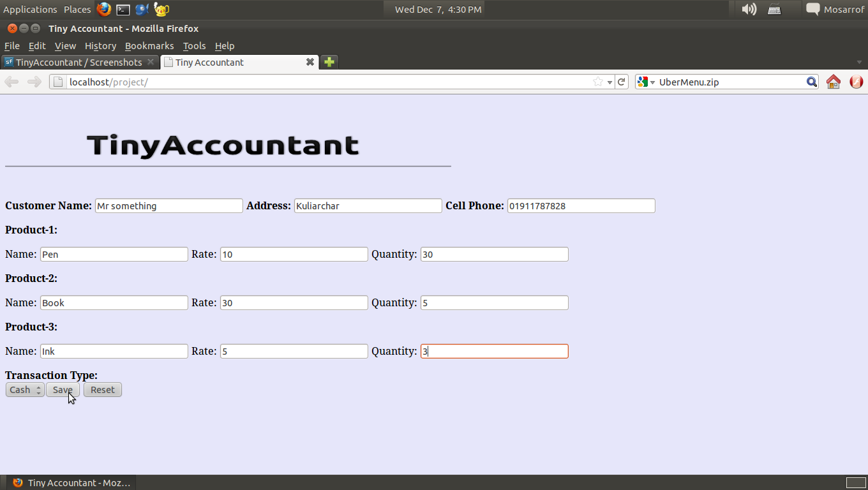Screen dimensions: 868x490
Task: Go to homepage using the Home icon
Action: [x=834, y=82]
